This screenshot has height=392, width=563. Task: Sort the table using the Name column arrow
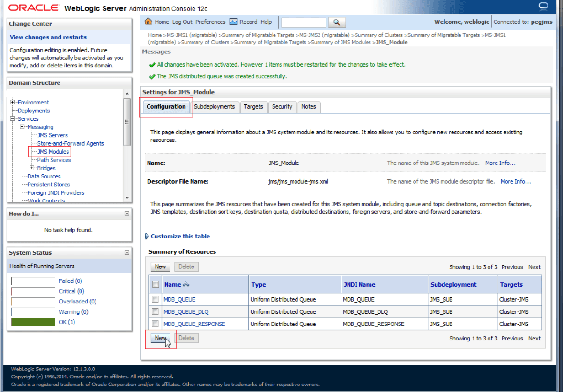[x=186, y=284]
